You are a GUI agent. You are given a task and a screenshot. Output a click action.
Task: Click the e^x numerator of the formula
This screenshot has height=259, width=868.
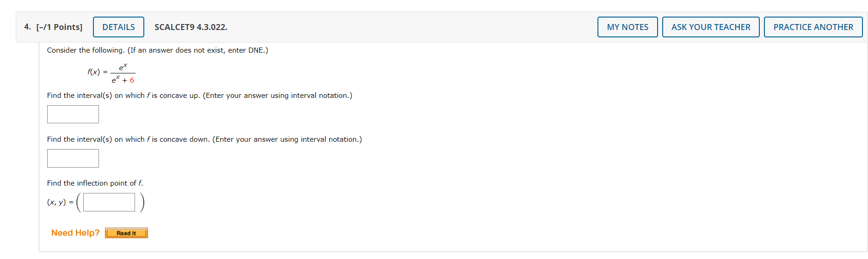click(x=123, y=67)
